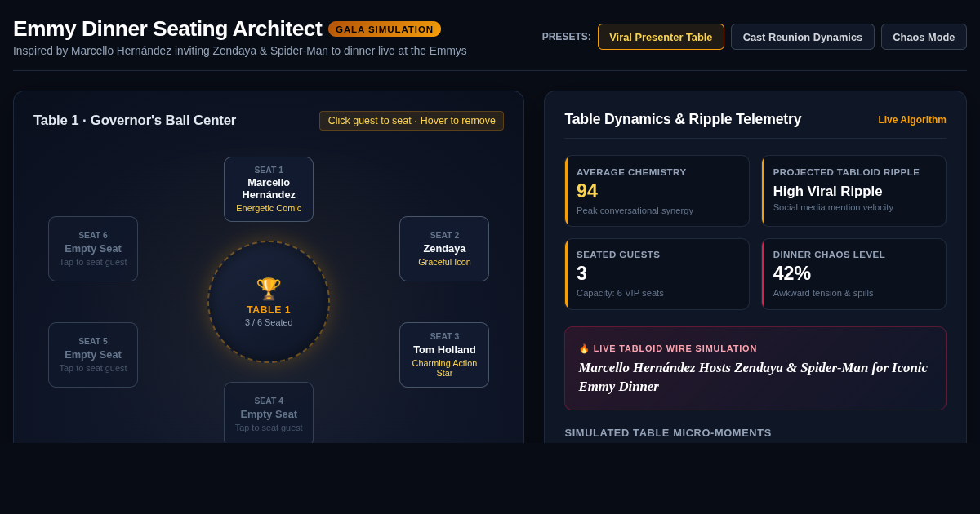Select Seat 2 with Zendaya
This screenshot has width=980, height=514.
point(444,249)
